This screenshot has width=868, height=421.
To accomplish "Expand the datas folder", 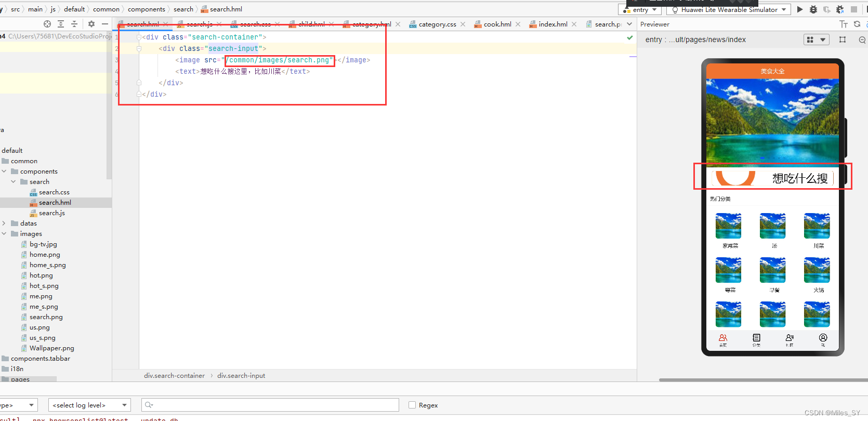I will (x=4, y=223).
